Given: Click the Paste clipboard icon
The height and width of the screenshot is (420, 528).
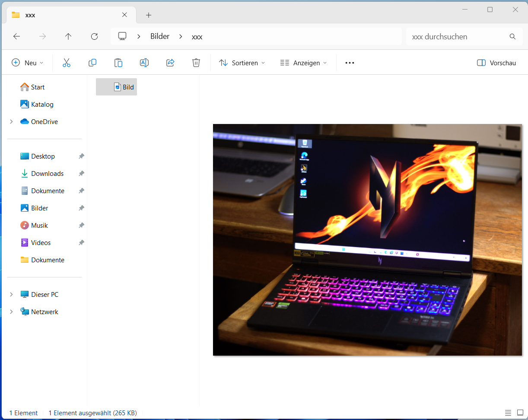Looking at the screenshot, I should point(118,63).
